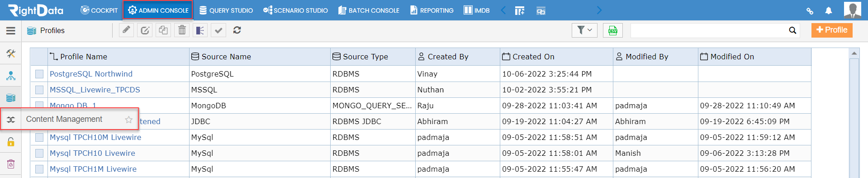
Task: Open the MSSQL_Livewire_TPCDS profile
Action: point(95,90)
